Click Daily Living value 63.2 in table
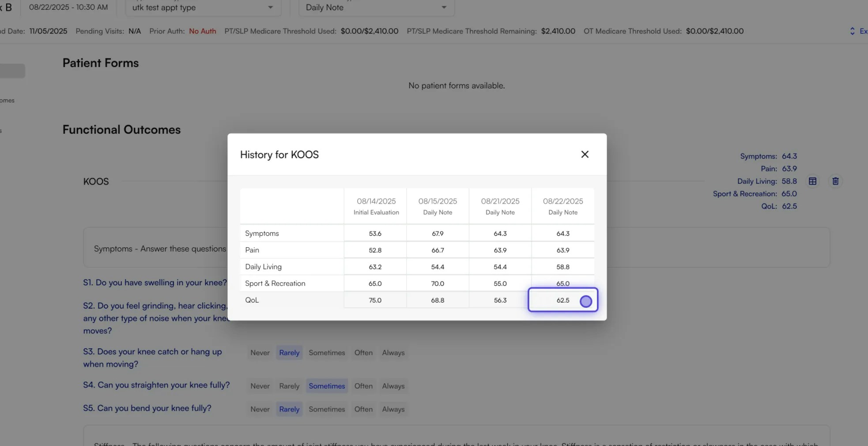This screenshot has width=868, height=446. click(x=375, y=267)
